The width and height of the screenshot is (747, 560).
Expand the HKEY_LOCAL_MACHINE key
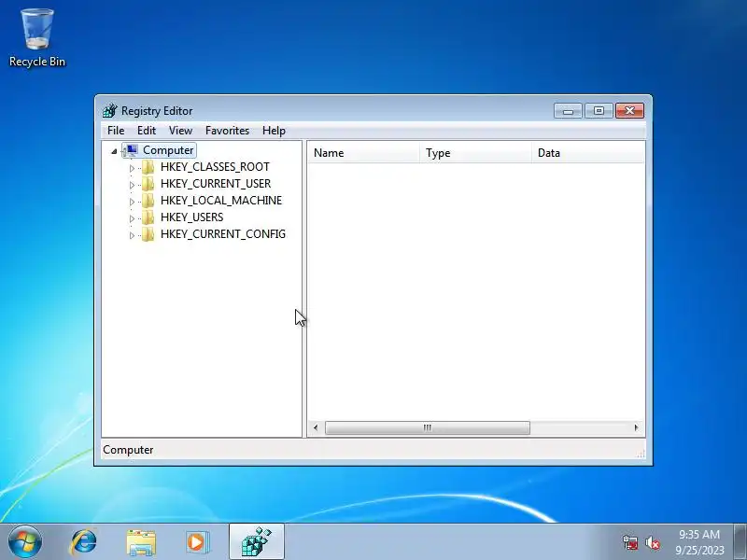132,202
